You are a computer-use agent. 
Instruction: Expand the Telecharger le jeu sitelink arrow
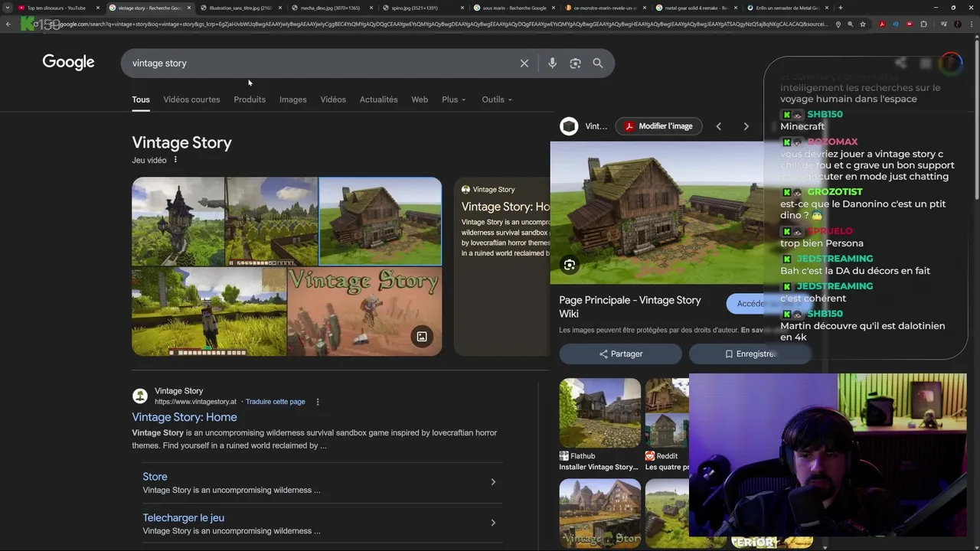click(x=493, y=523)
